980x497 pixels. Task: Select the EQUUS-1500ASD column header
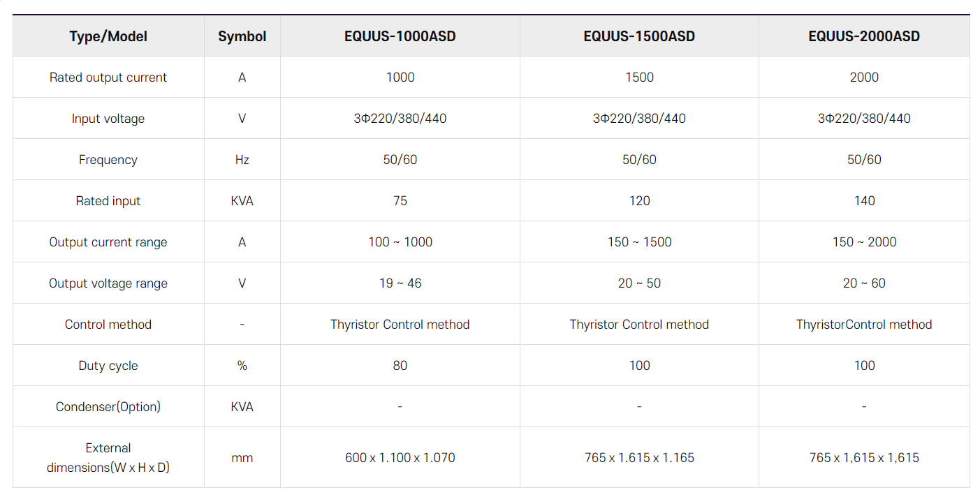(x=639, y=36)
